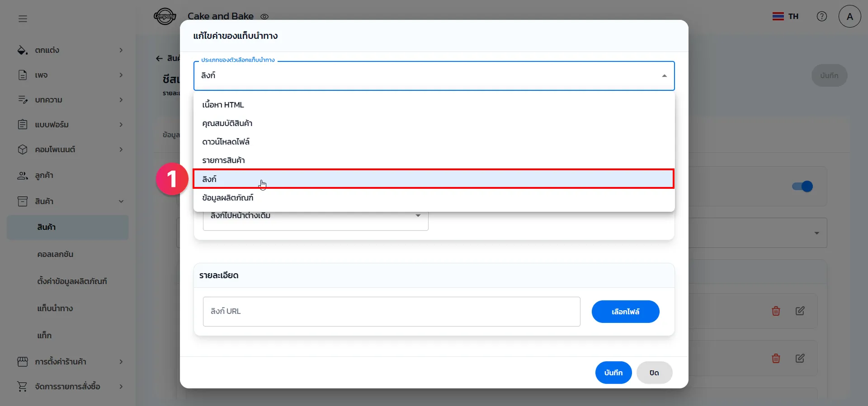Open the ลิงก์ไปหน้าต่างเดิม dropdown
The image size is (868, 406).
coord(315,217)
